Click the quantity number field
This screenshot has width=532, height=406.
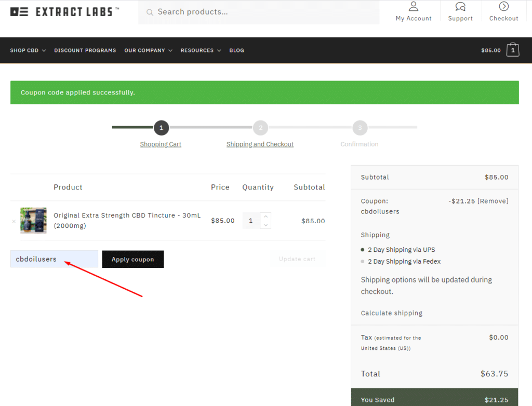[x=251, y=221]
